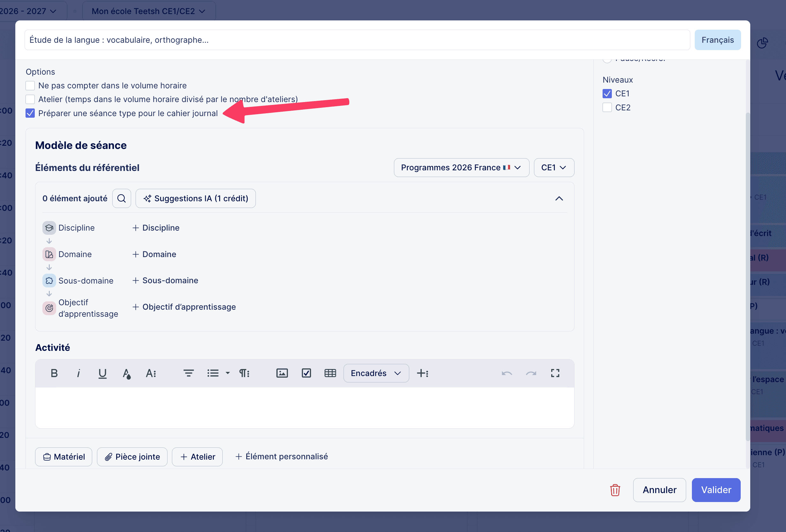786x532 pixels.
Task: Add an Atelier
Action: pos(197,457)
